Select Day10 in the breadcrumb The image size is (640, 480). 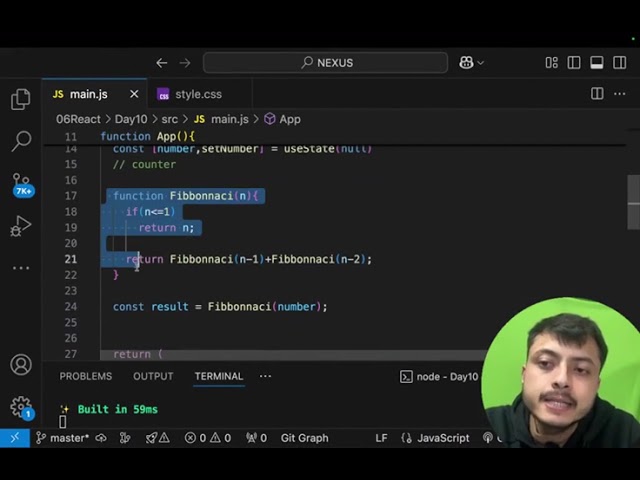pyautogui.click(x=131, y=119)
